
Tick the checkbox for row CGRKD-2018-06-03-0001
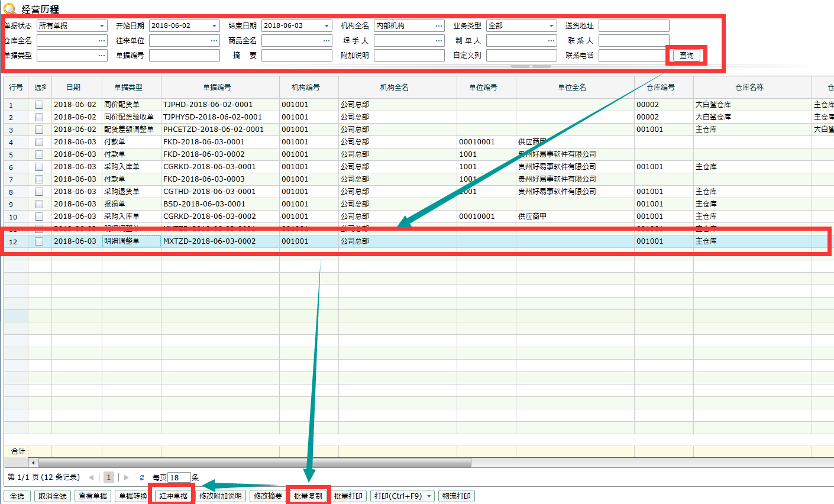(39, 167)
